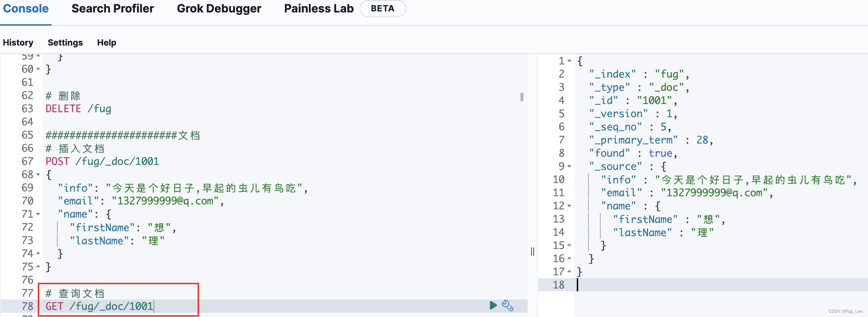Image resolution: width=868 pixels, height=317 pixels.
Task: Click the "info" key in editor line 69
Action: click(75, 188)
